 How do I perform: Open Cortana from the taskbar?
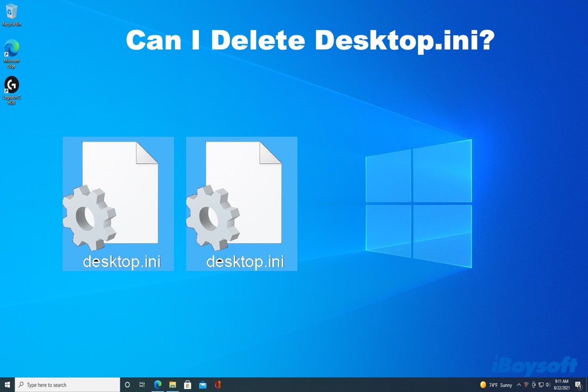[127, 385]
